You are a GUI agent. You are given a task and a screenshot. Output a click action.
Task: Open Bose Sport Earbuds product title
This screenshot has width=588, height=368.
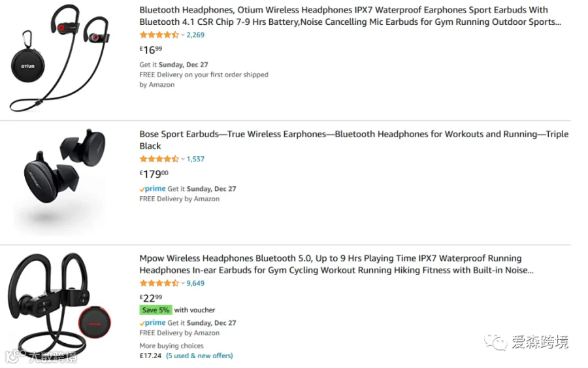coord(353,140)
